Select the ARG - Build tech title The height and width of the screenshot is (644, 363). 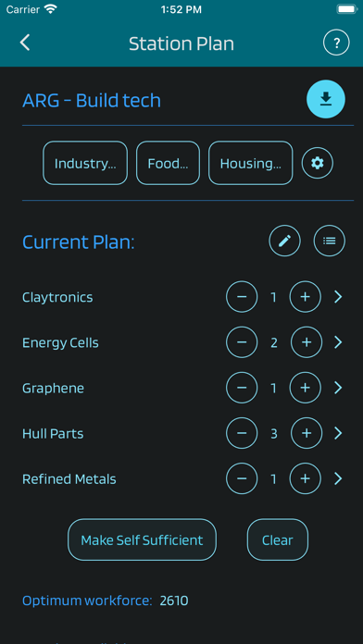pos(92,101)
